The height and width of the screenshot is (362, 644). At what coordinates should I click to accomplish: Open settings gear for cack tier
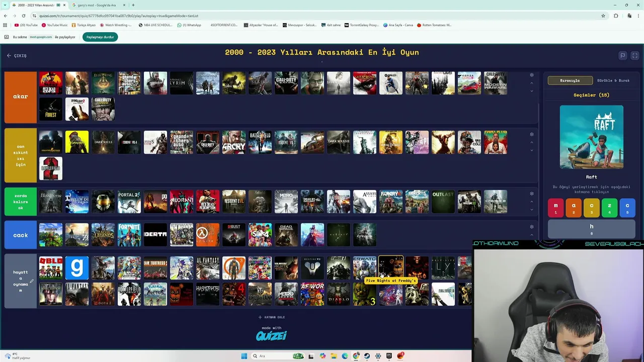[x=532, y=227]
